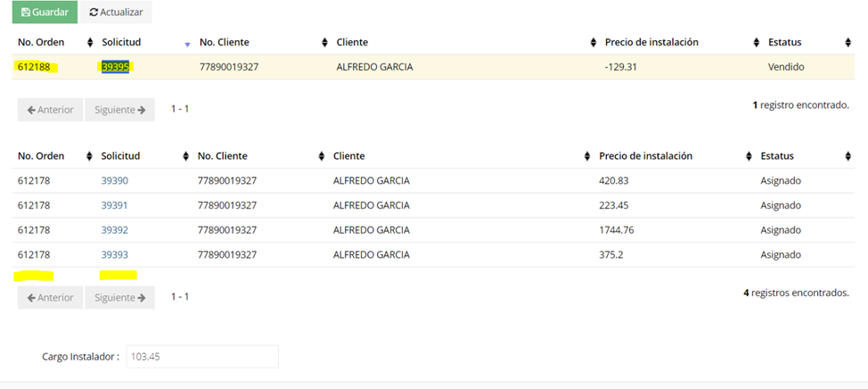Sort bottom table by Estatus arrows
This screenshot has width=868, height=389.
pos(848,156)
